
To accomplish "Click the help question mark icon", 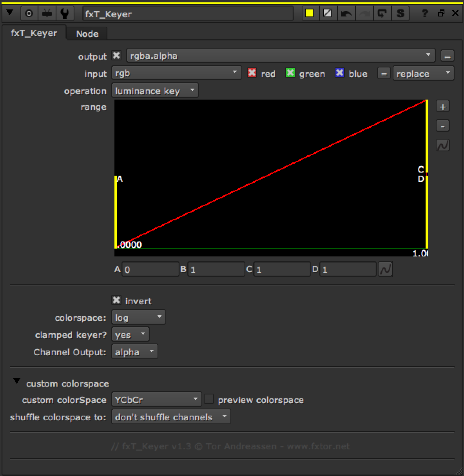I will click(x=424, y=14).
